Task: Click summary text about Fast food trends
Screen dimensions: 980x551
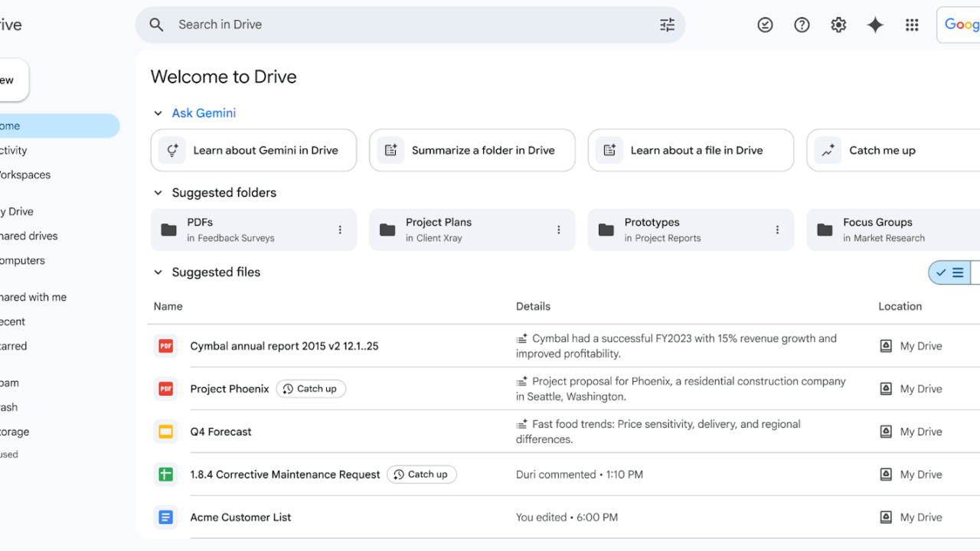Action: [658, 432]
